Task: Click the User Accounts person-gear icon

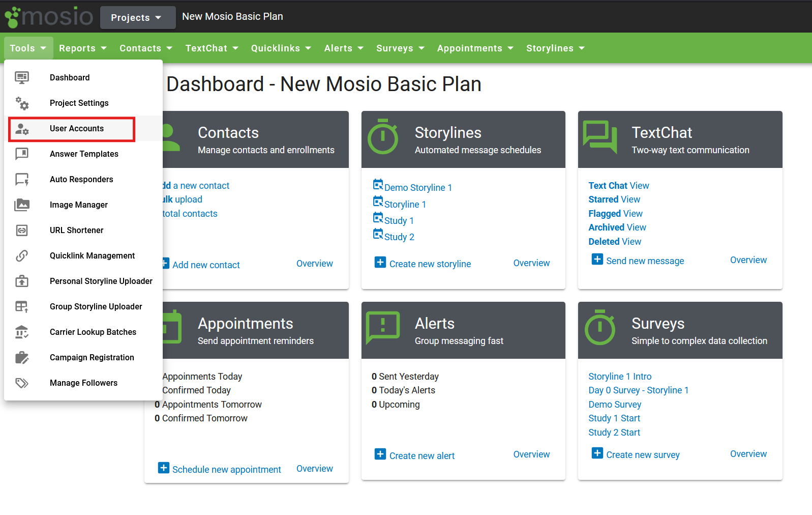Action: 22,129
